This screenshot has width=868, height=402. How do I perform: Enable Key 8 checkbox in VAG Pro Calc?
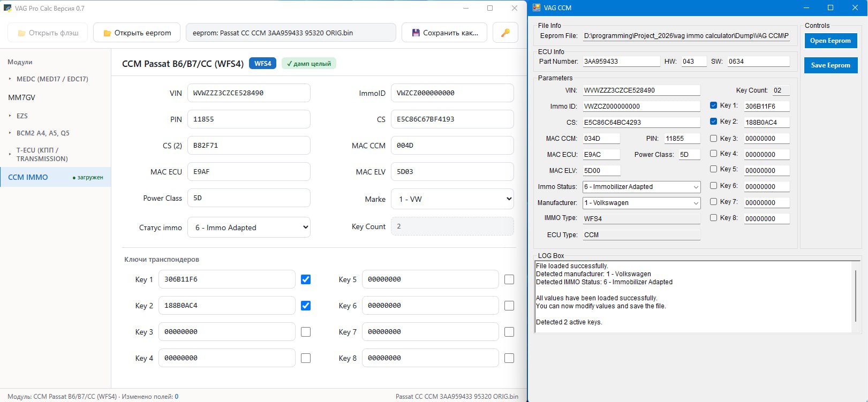(509, 358)
